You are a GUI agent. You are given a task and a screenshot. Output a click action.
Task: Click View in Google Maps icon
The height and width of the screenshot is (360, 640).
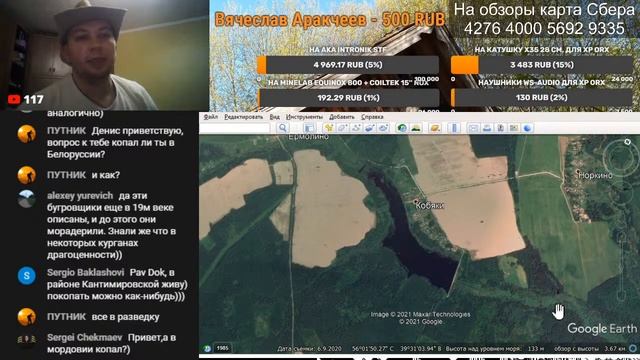(514, 128)
